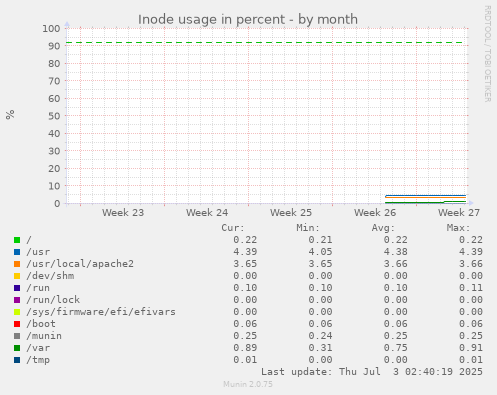Select the '/run/lock' legend label
497x395 pixels.
click(53, 300)
